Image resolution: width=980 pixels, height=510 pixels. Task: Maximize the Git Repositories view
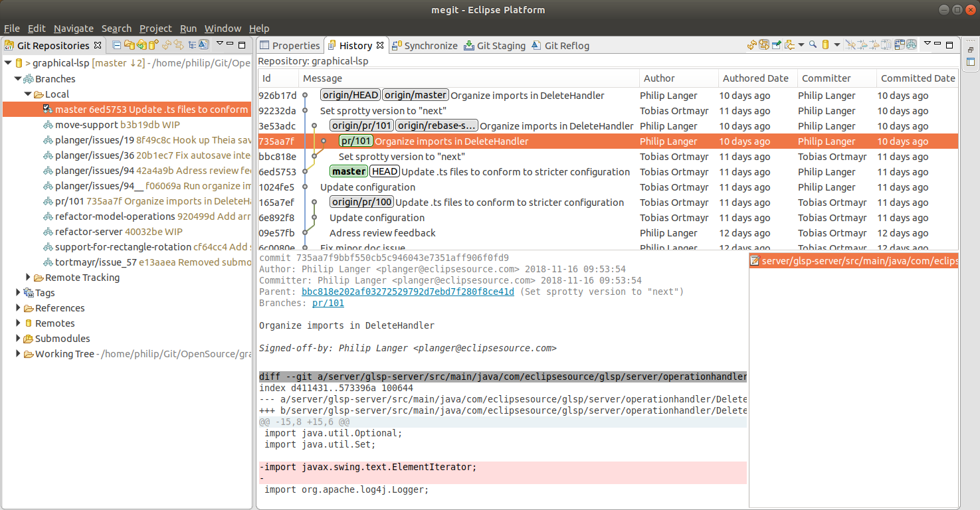pos(242,44)
